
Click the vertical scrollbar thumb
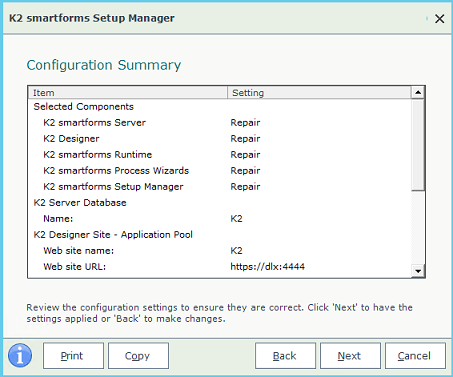[418, 145]
